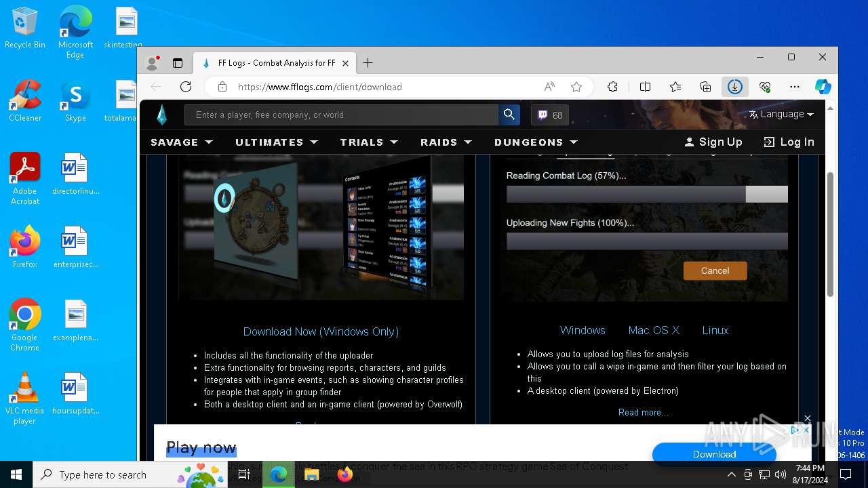
Task: Open Collections in Edge toolbar
Action: pos(705,87)
